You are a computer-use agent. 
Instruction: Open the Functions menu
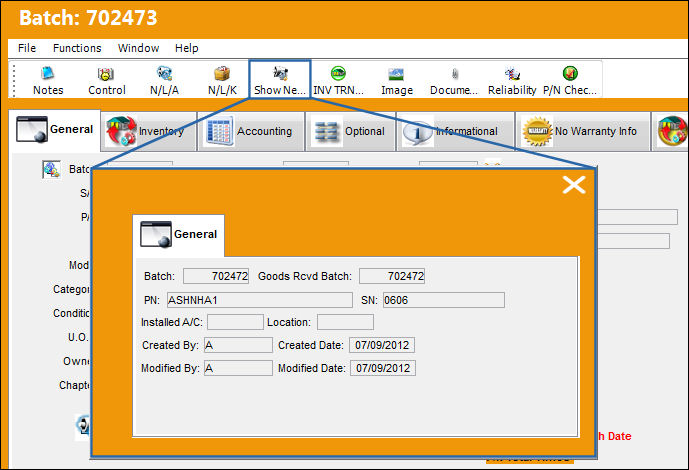point(77,48)
